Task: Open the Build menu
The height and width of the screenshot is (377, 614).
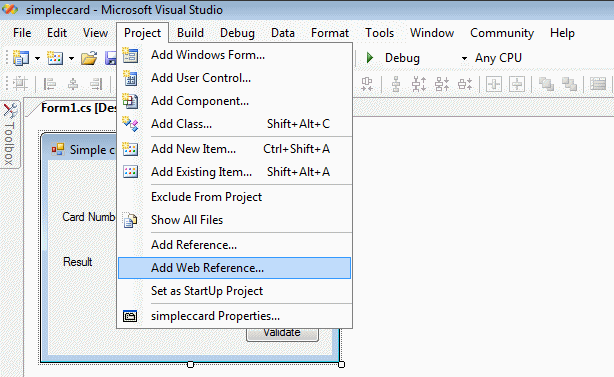Action: pos(190,33)
